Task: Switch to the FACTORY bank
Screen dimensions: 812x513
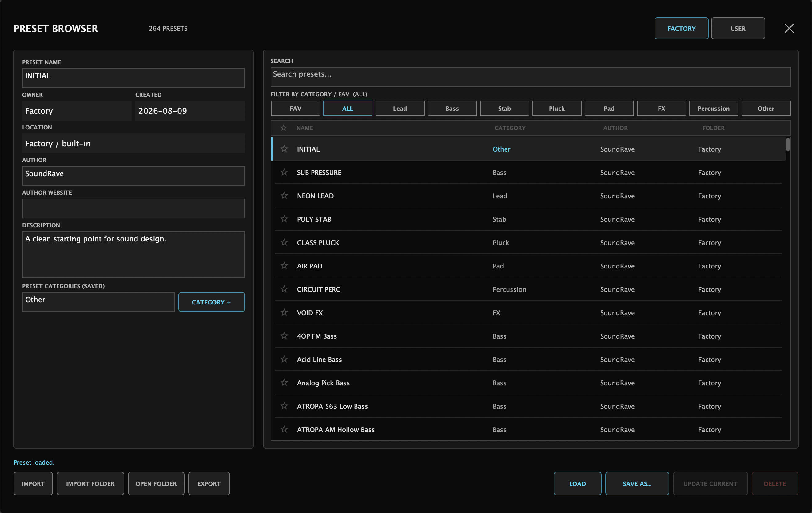Action: click(681, 28)
